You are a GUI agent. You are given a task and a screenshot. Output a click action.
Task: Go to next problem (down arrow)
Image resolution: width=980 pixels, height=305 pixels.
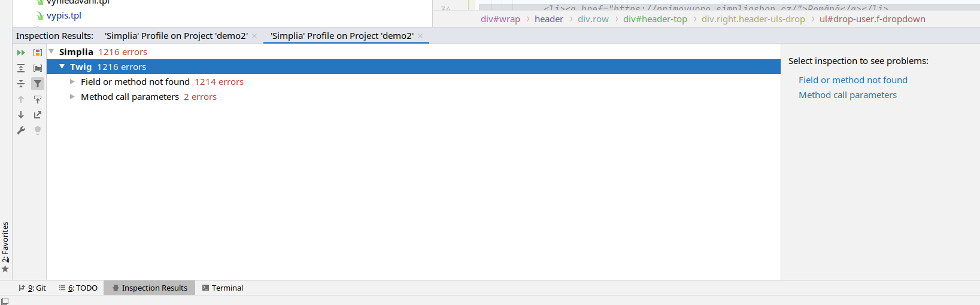(x=21, y=115)
